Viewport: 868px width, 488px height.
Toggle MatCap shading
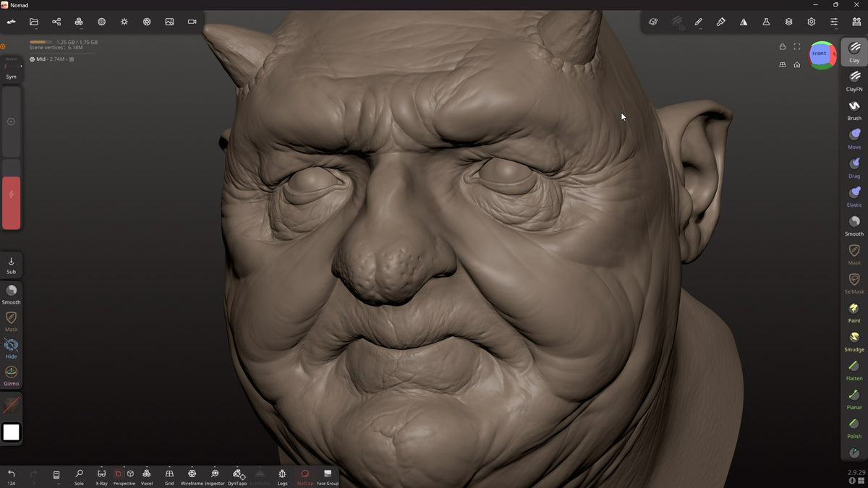tap(305, 476)
